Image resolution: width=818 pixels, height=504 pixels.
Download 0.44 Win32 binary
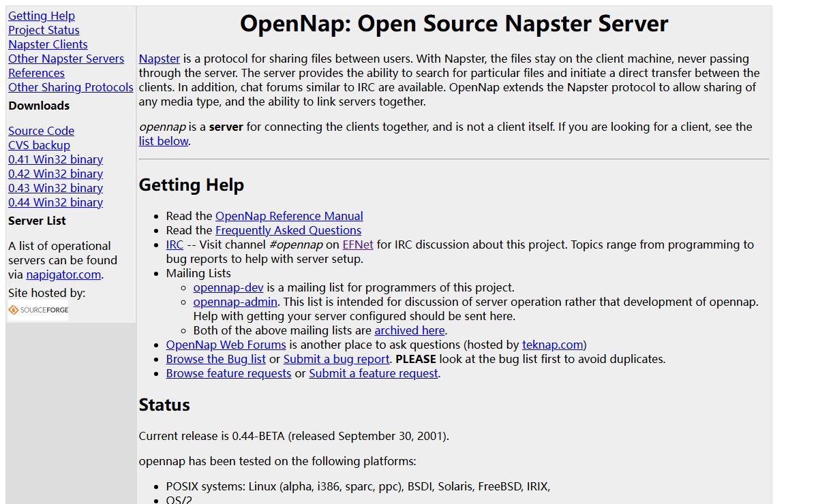pos(55,202)
